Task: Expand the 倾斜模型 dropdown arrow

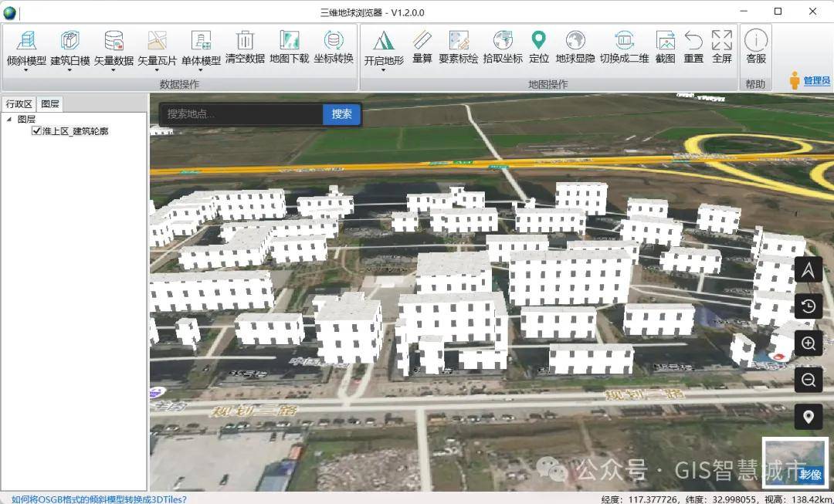Action: (26, 70)
